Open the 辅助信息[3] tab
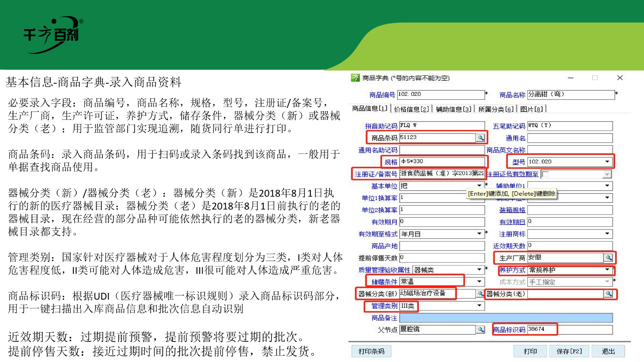The height and width of the screenshot is (362, 644). coord(453,109)
